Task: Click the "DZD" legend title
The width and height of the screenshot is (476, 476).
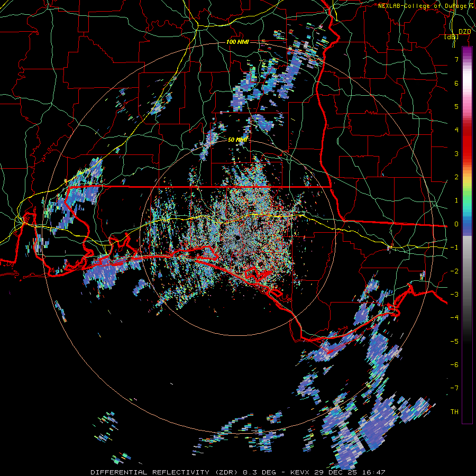Action: pos(465,32)
